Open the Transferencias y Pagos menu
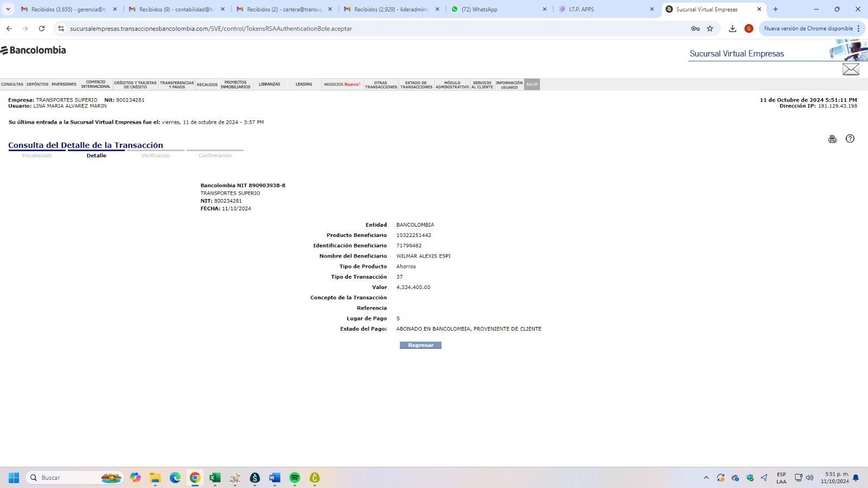Screen dimensions: 868x488 click(x=177, y=85)
